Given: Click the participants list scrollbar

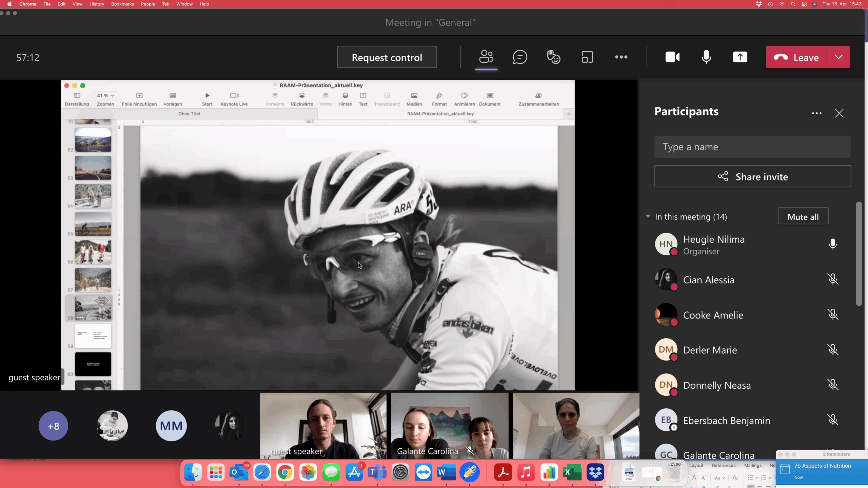Looking at the screenshot, I should (859, 254).
